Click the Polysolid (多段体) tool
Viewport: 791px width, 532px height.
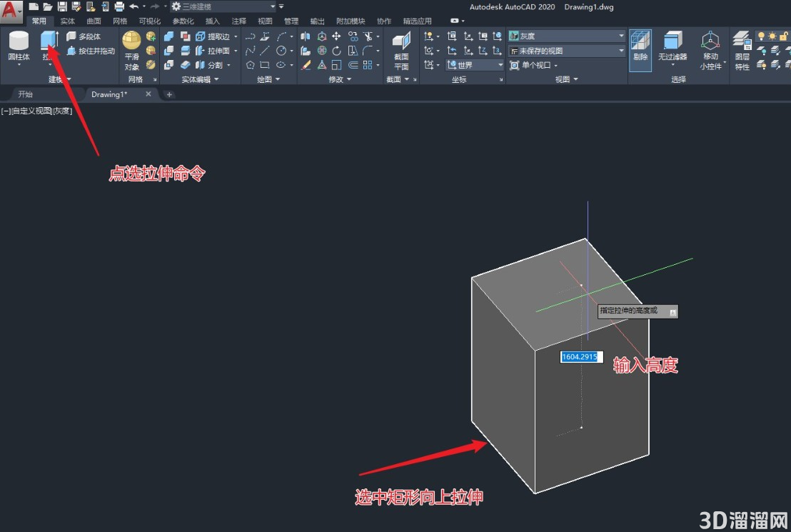(x=84, y=36)
